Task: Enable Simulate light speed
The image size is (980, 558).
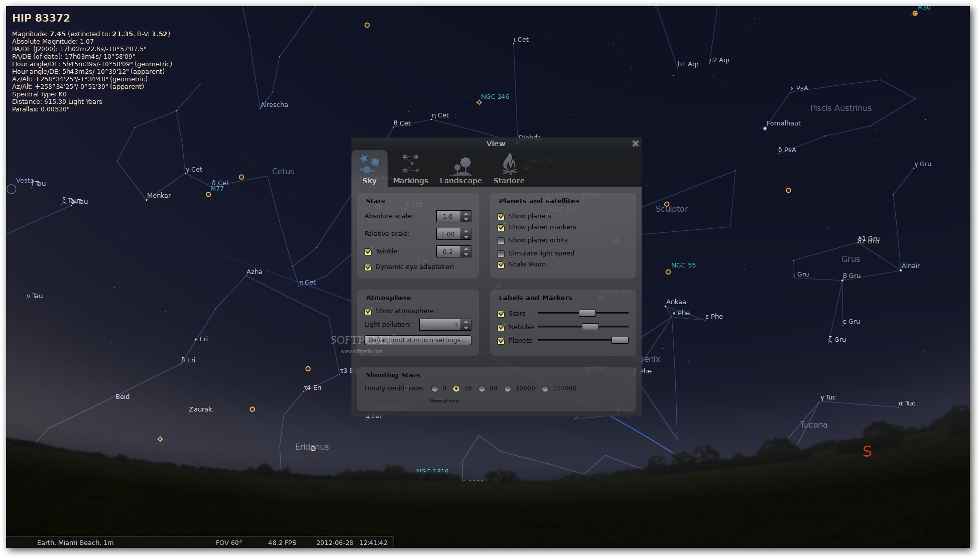Action: point(501,253)
